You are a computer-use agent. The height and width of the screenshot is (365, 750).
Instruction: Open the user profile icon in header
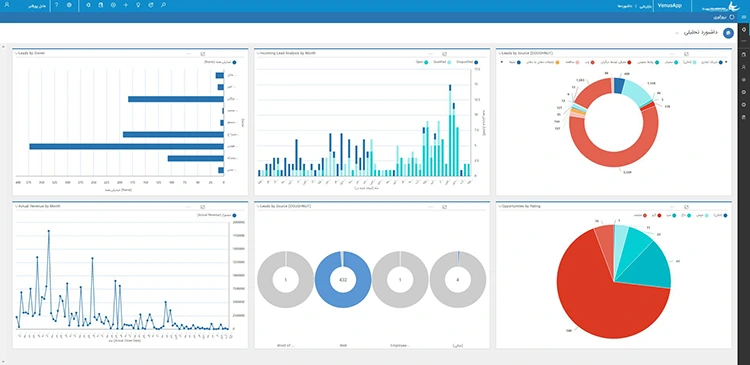(7, 5)
